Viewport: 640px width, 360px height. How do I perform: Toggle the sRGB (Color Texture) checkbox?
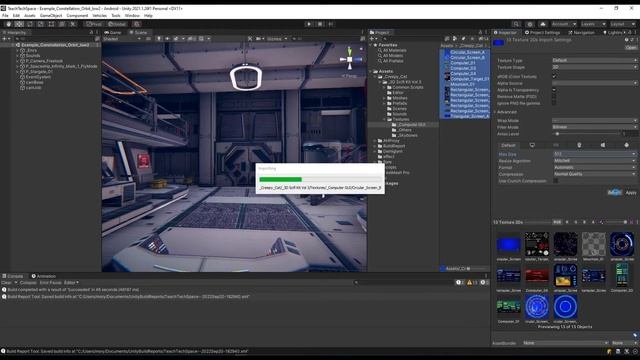click(554, 76)
